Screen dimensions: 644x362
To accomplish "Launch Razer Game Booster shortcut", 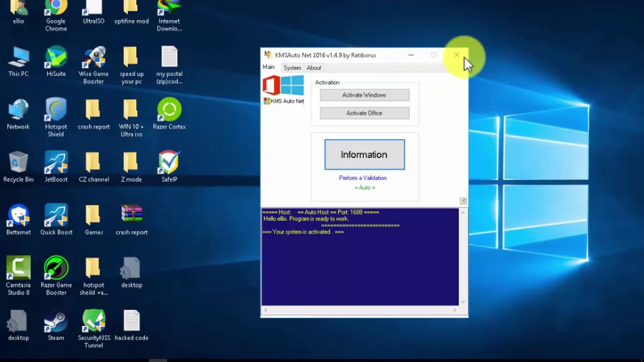I will click(x=56, y=276).
